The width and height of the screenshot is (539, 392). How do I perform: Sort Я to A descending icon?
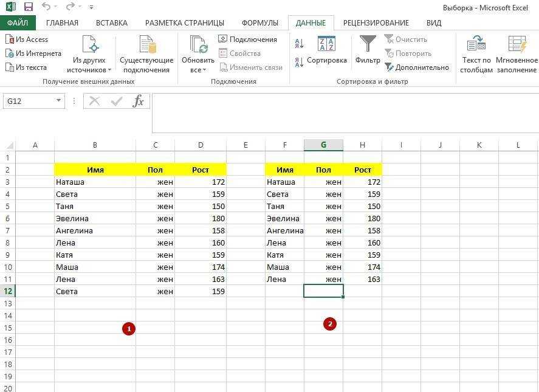pyautogui.click(x=299, y=62)
